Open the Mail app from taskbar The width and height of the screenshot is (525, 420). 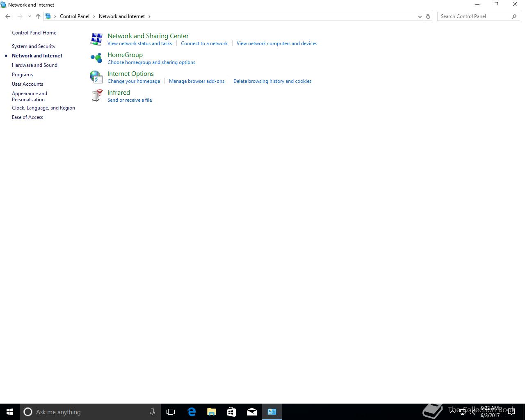pos(252,412)
